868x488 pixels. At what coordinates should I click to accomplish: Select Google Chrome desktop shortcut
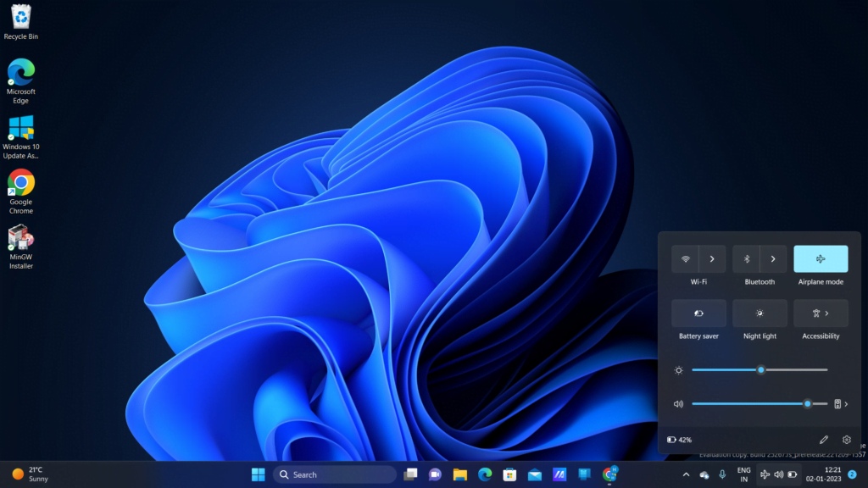pyautogui.click(x=21, y=191)
